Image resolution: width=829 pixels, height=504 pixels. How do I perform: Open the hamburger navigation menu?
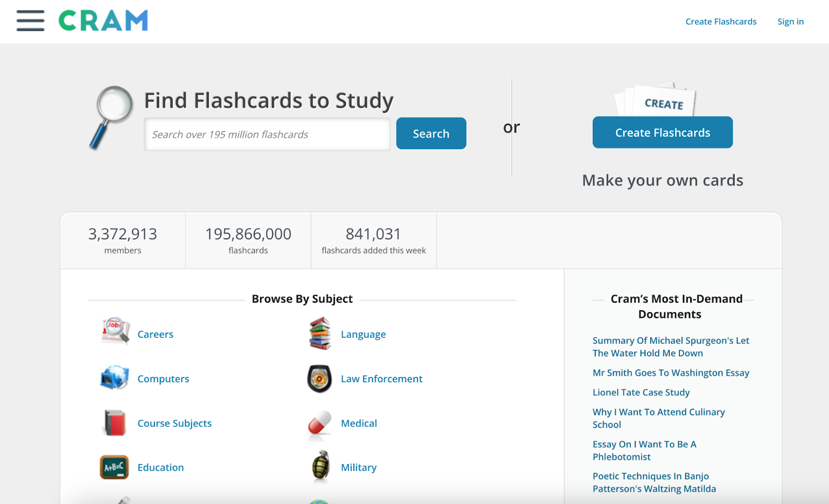[30, 21]
